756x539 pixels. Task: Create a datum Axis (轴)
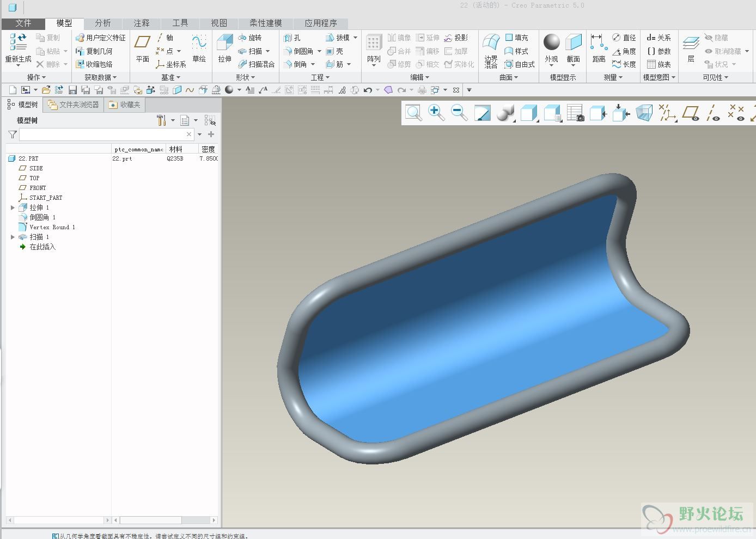(x=164, y=38)
